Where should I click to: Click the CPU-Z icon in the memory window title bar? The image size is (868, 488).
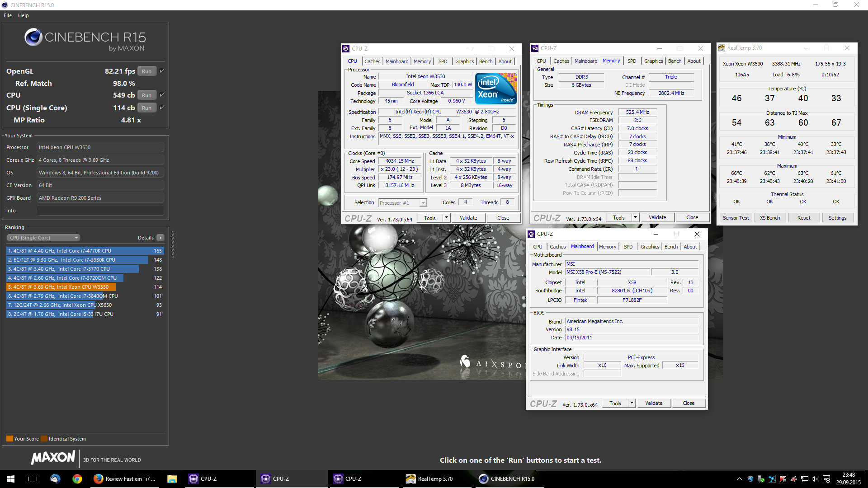[535, 48]
